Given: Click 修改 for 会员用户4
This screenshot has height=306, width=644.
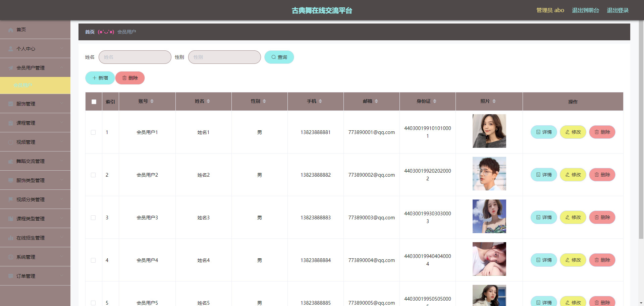Looking at the screenshot, I should (x=573, y=260).
